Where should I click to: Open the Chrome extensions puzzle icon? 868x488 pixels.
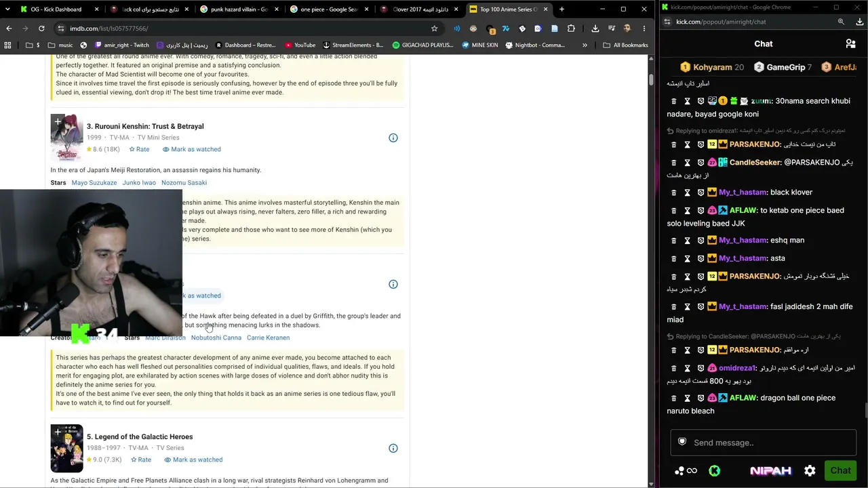click(571, 28)
